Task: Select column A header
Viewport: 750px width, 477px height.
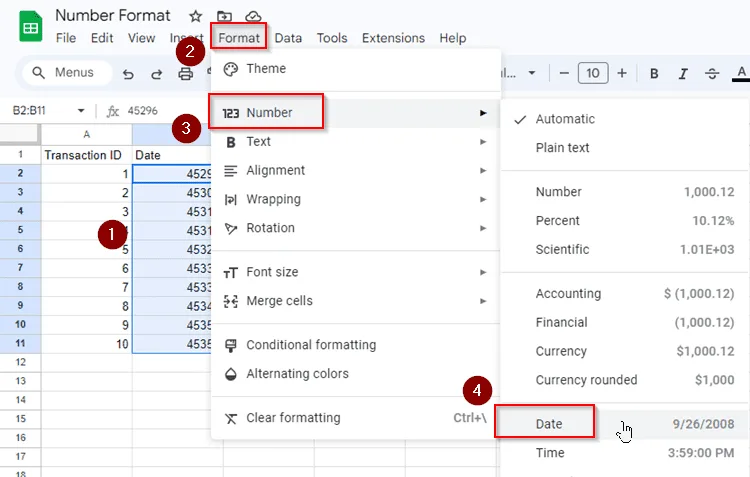Action: click(x=87, y=134)
